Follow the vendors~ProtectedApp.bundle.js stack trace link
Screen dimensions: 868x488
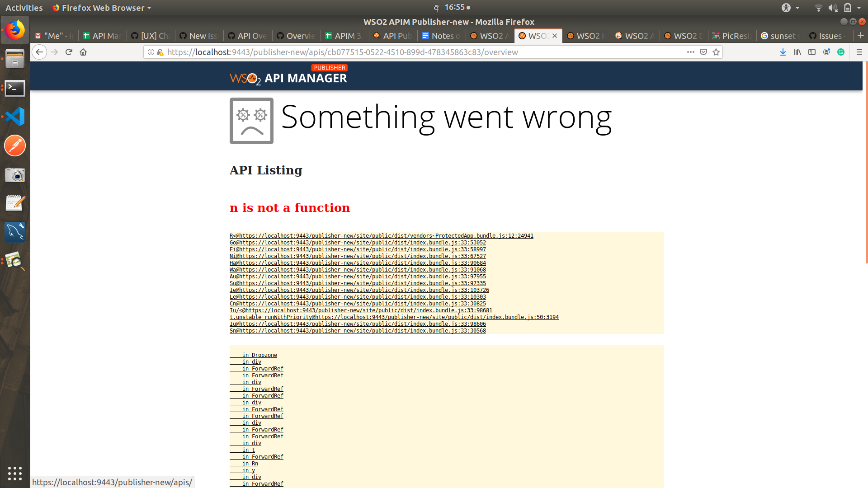pos(381,235)
